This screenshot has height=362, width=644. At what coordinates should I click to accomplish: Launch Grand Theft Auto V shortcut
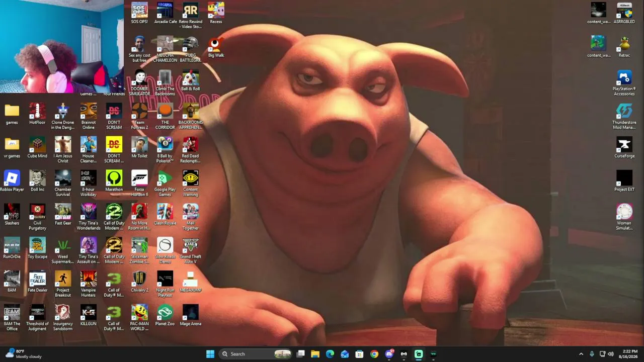click(x=190, y=251)
